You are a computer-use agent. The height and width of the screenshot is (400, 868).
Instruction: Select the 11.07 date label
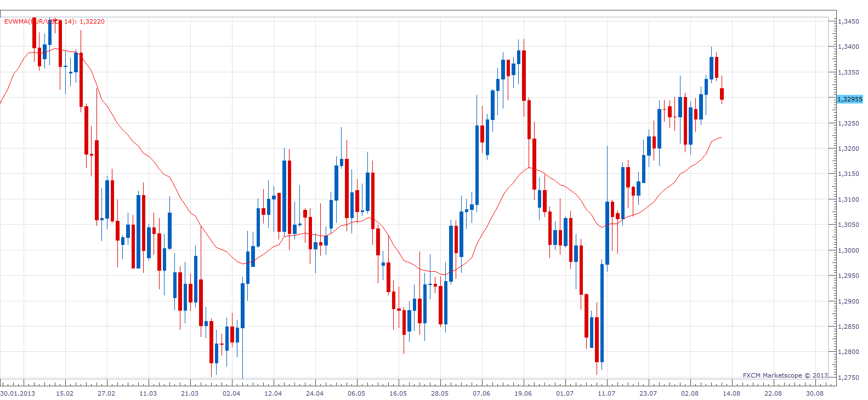[x=606, y=393]
